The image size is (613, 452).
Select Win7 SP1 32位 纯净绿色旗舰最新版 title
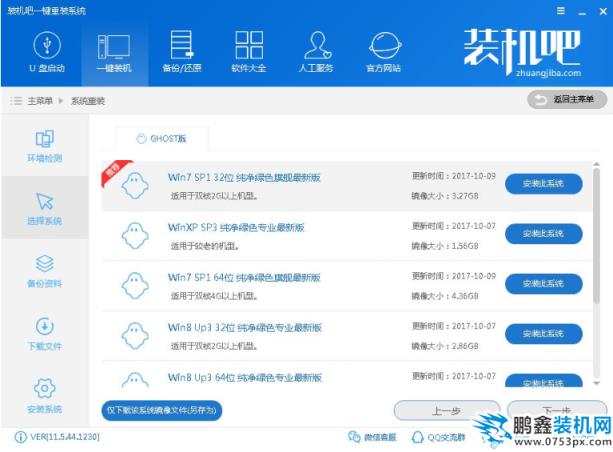tap(244, 178)
